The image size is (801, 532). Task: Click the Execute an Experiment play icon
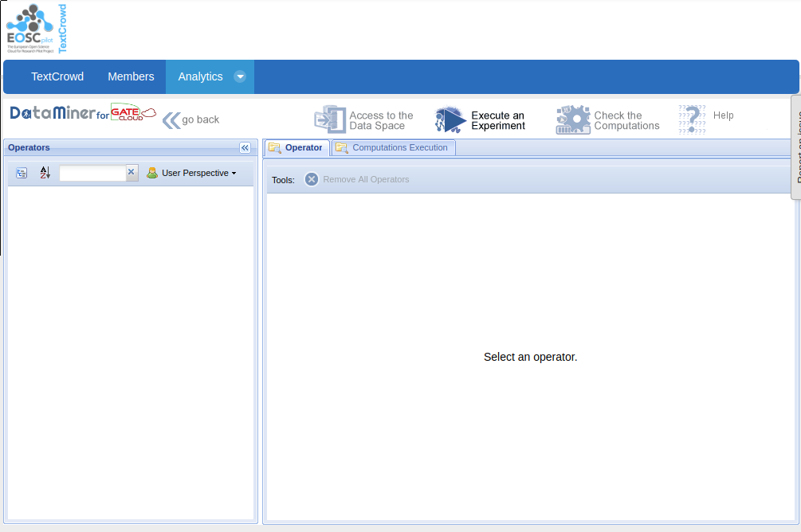450,119
